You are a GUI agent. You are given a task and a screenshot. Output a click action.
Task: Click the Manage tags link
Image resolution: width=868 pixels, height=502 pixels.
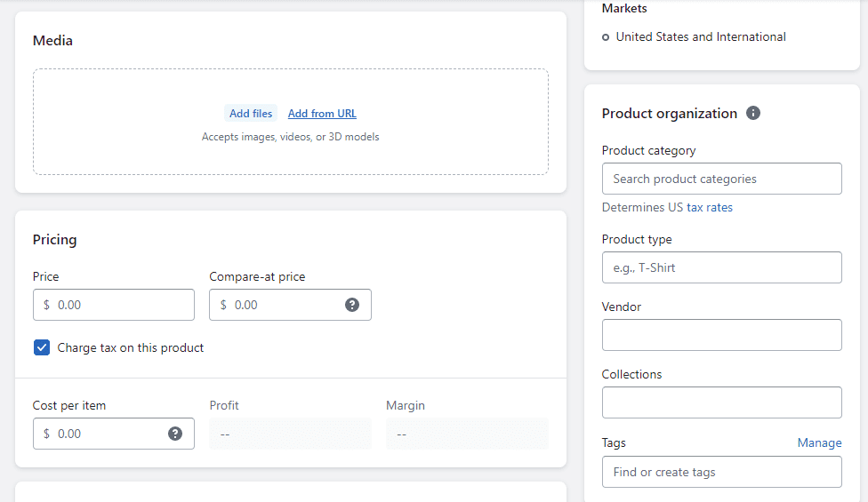click(819, 442)
